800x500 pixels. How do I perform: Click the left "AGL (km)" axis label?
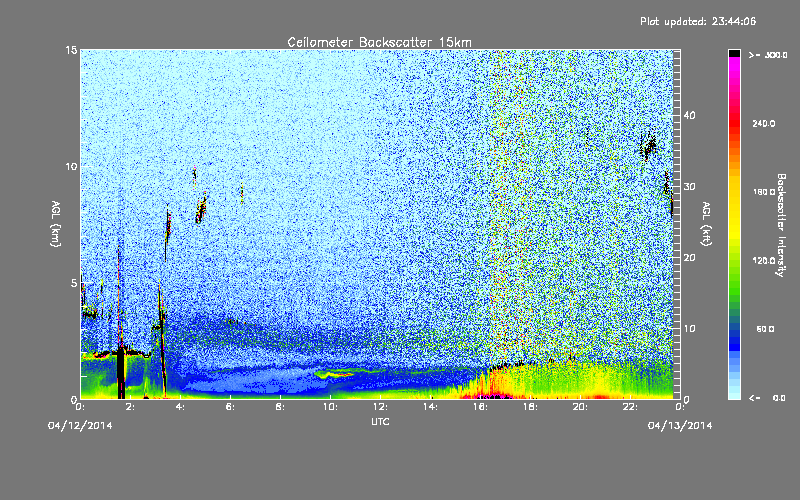point(56,224)
